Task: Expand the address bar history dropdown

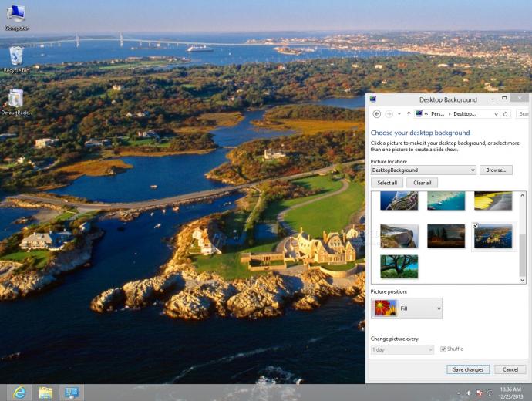Action: [496, 114]
